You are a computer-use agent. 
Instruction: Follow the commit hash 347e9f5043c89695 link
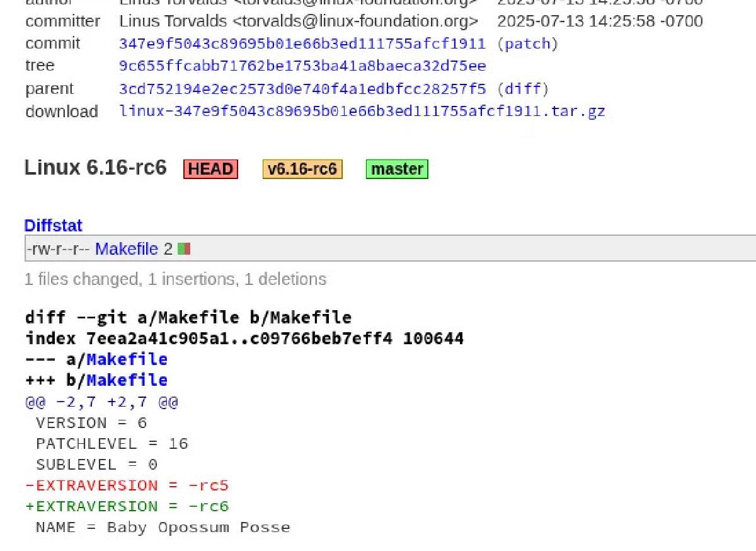point(301,43)
